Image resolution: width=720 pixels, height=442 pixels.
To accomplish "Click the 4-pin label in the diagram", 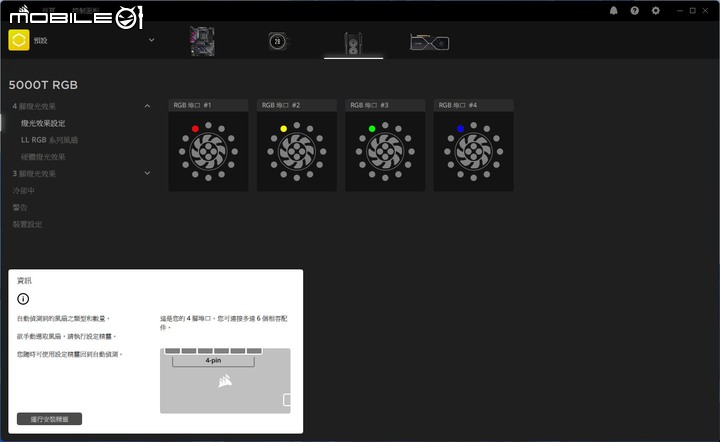I will 213,360.
